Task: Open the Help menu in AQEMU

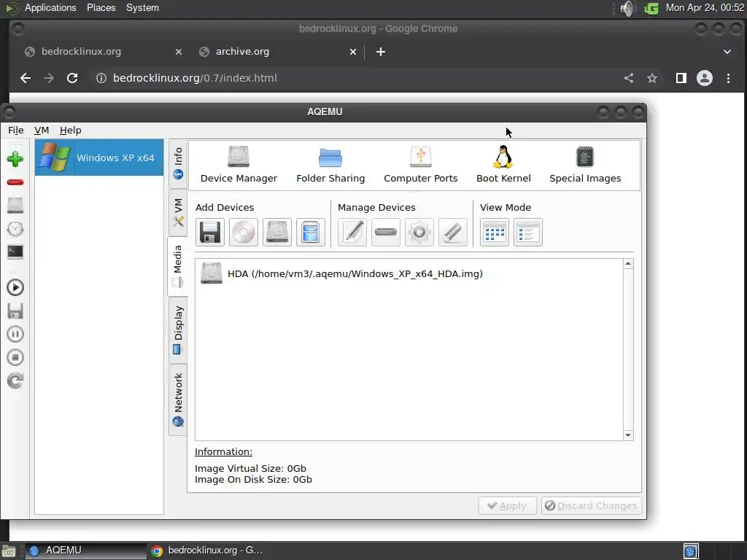Action: pyautogui.click(x=71, y=130)
